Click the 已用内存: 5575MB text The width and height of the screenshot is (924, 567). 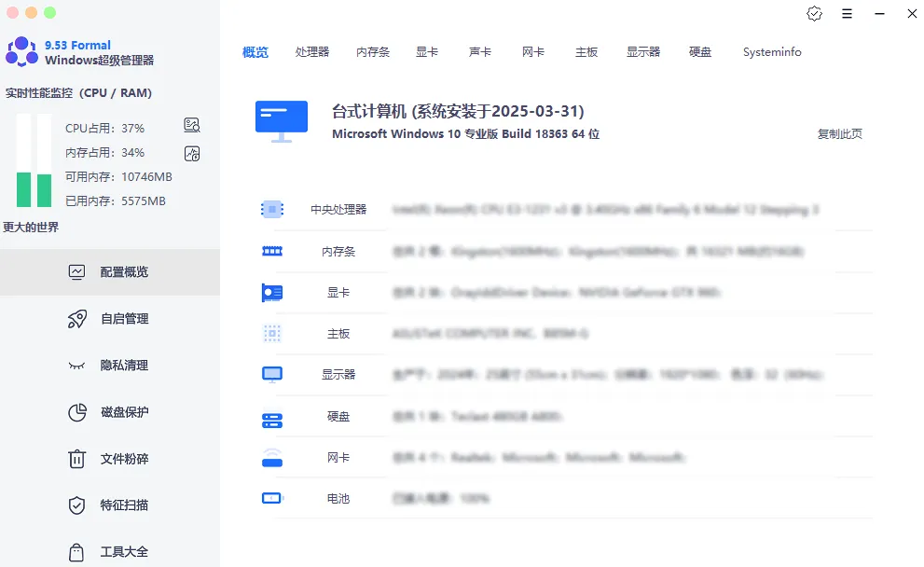(116, 201)
